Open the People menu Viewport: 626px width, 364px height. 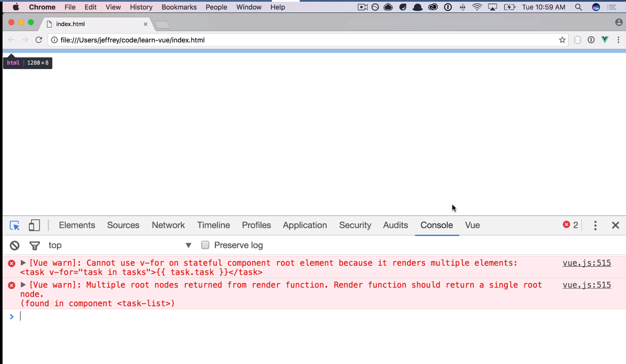(x=216, y=7)
